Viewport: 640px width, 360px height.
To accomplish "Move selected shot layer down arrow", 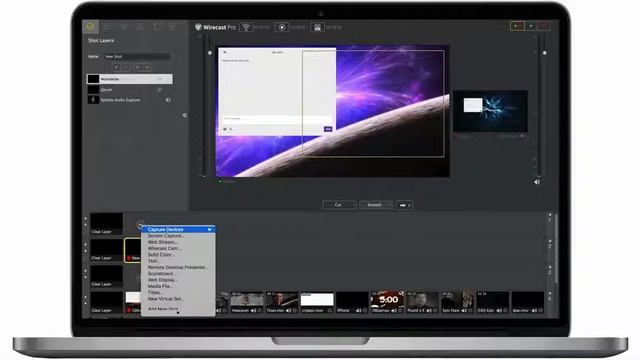I will click(x=147, y=67).
